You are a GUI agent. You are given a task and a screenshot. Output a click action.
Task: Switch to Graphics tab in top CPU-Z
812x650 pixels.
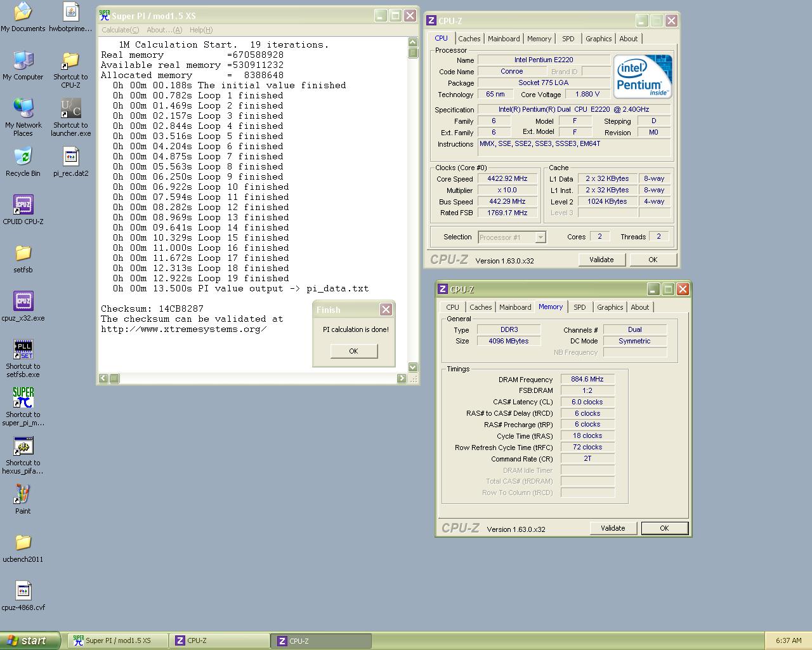[599, 39]
